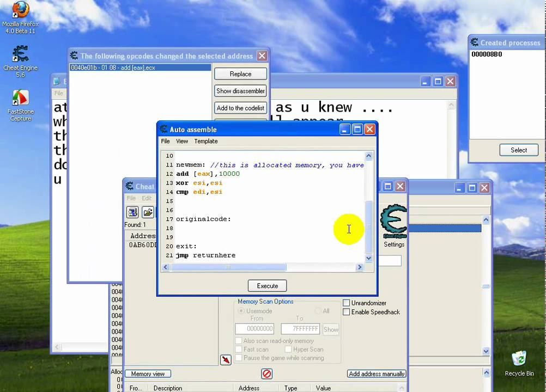This screenshot has height=392, width=546.
Task: Click Auto assemble title bar icon
Action: [163, 130]
